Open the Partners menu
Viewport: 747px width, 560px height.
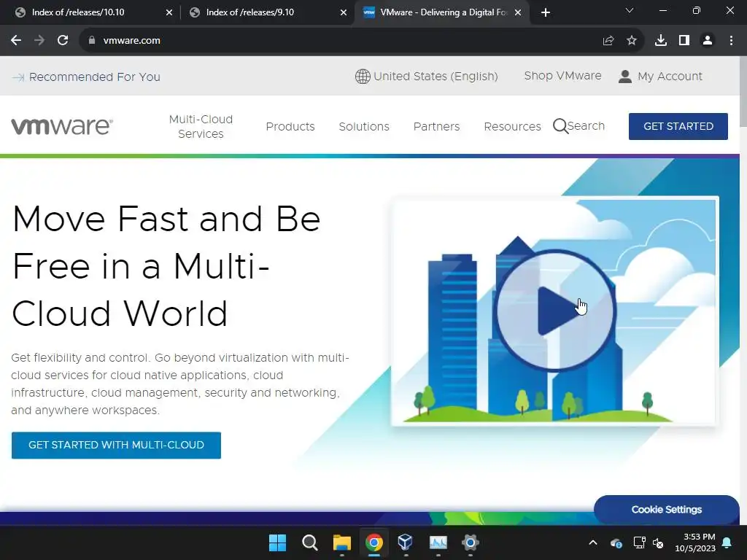436,126
